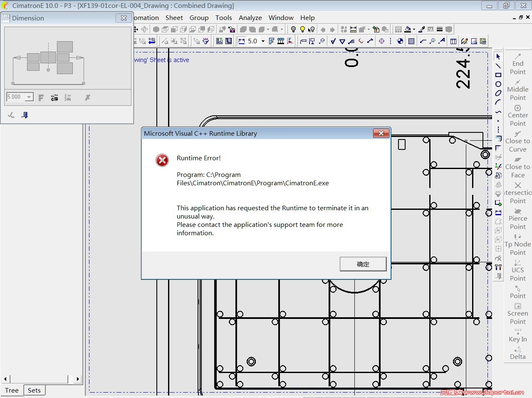The width and height of the screenshot is (532, 398).
Task: Open the 5.0 text size dropdown in the toolbar
Action: pos(263,41)
